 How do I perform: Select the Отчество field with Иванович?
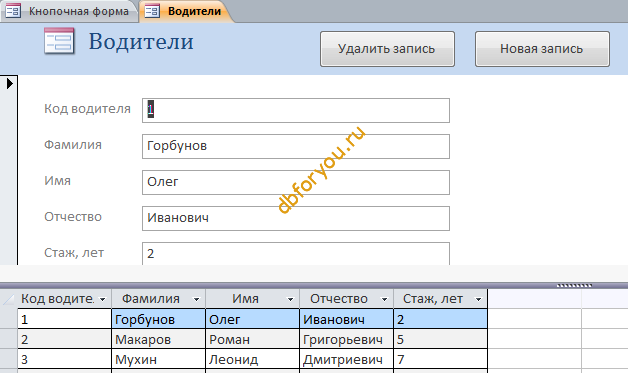click(x=296, y=218)
